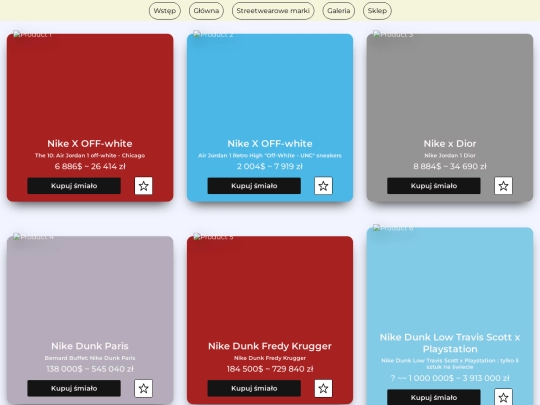Click the Product 5 image placeholder

pos(213,237)
